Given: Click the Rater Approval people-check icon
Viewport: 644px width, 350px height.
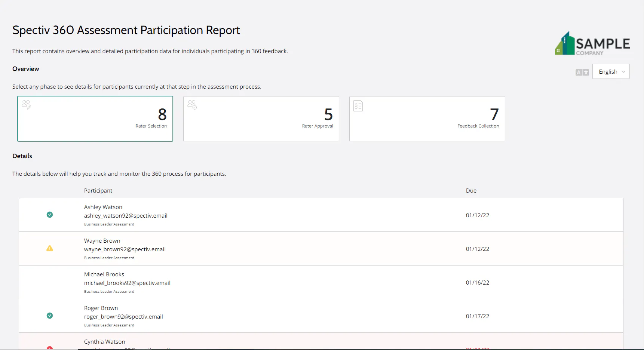Looking at the screenshot, I should coord(192,105).
